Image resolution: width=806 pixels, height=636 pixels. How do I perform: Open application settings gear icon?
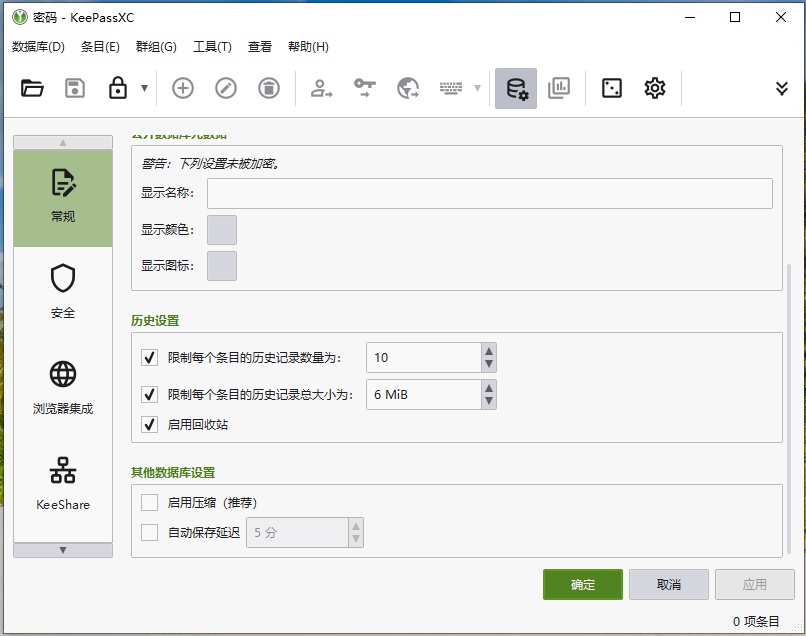(x=655, y=88)
